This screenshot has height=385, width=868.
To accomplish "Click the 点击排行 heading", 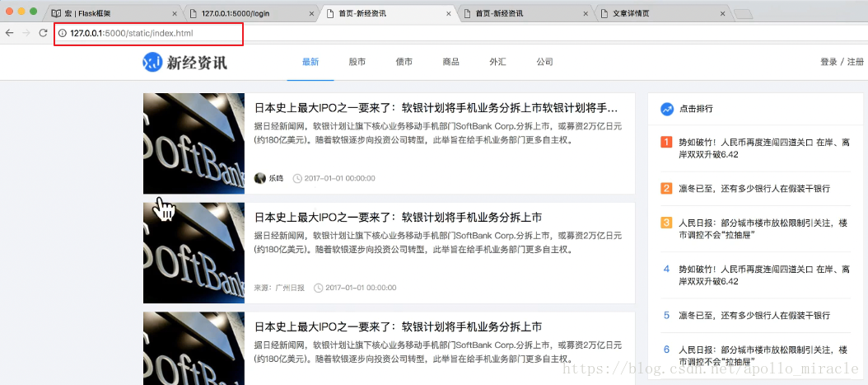I will pos(696,109).
